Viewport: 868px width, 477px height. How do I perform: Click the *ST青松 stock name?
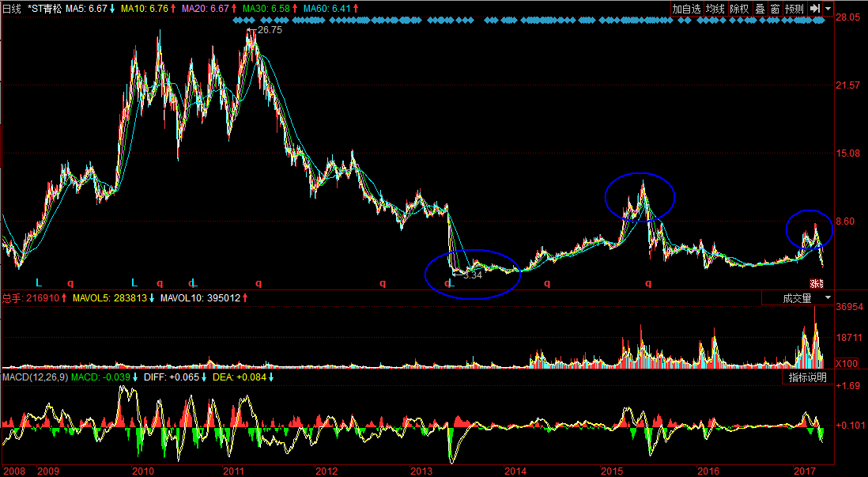point(45,9)
